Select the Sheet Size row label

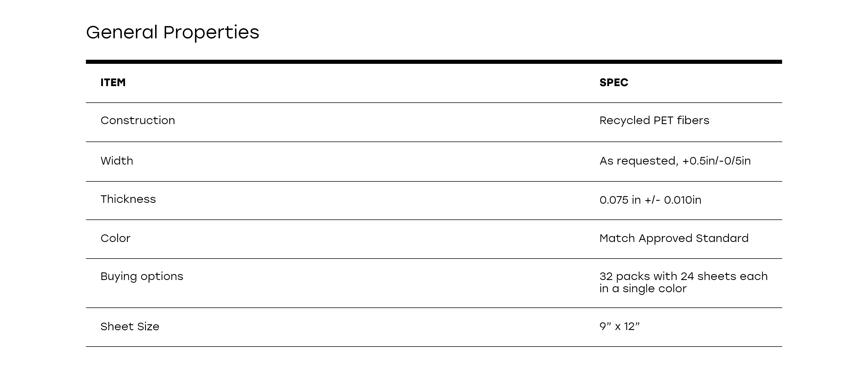point(130,326)
